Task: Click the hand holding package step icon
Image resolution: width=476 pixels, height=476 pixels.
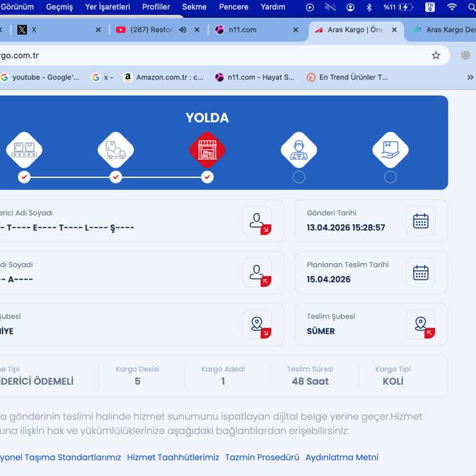Action: pyautogui.click(x=390, y=150)
